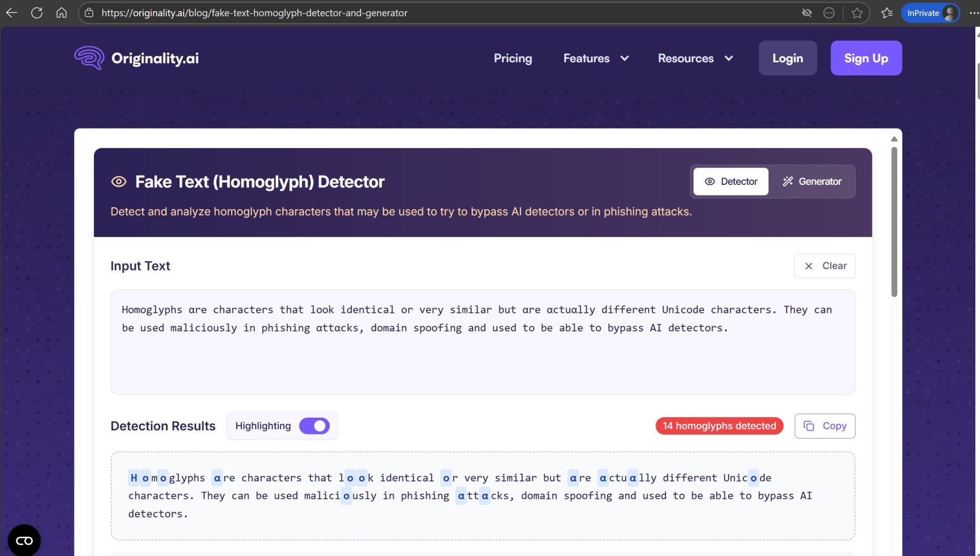This screenshot has height=556, width=980.
Task: Click the tracking prevention eye icon
Action: (807, 12)
